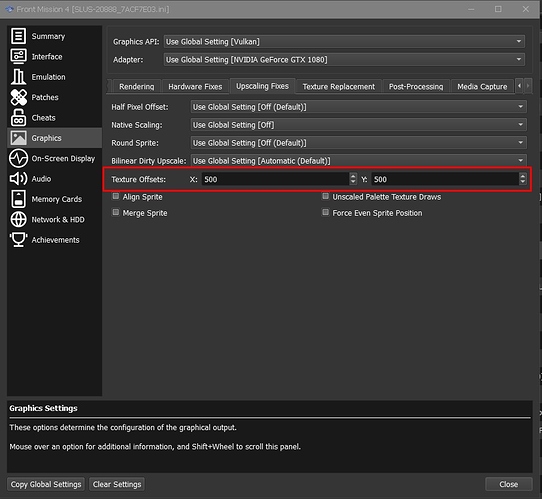This screenshot has width=542, height=499.
Task: Click the Clear Settings button
Action: [x=117, y=484]
